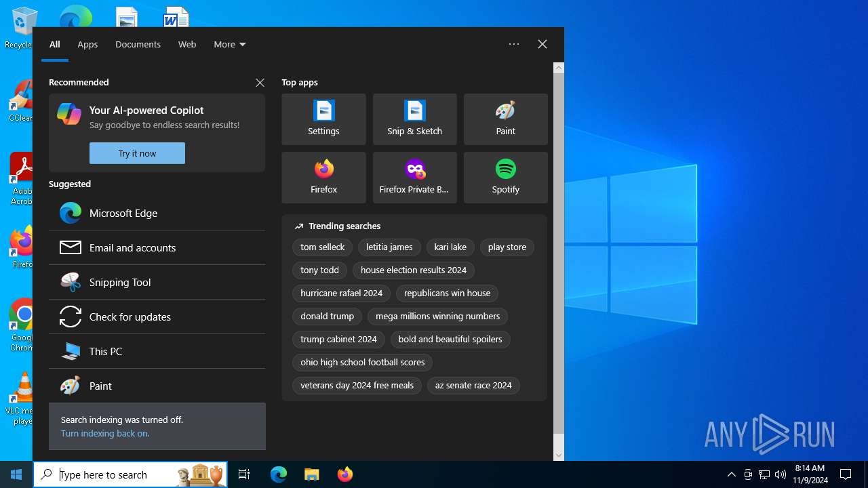
Task: Select Check for updates suggestion
Action: coord(157,317)
